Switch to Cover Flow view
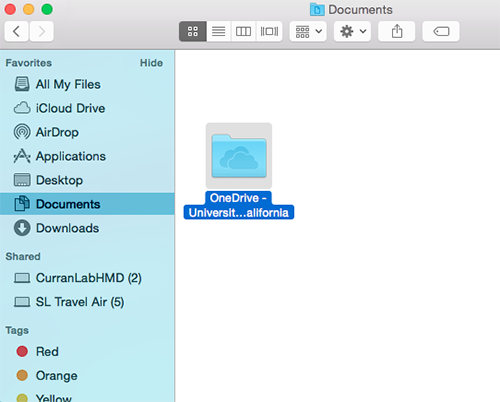Screen dimensions: 500x402 pos(269,31)
